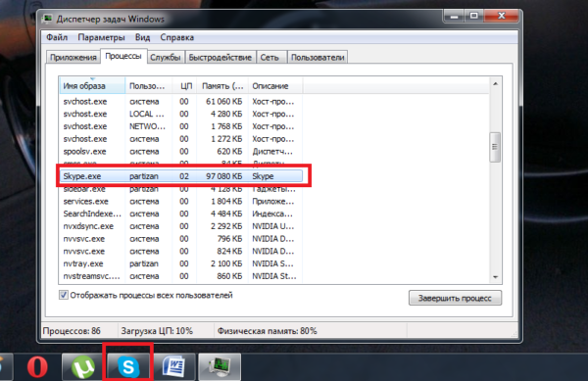Switch to the Службы tab

166,58
